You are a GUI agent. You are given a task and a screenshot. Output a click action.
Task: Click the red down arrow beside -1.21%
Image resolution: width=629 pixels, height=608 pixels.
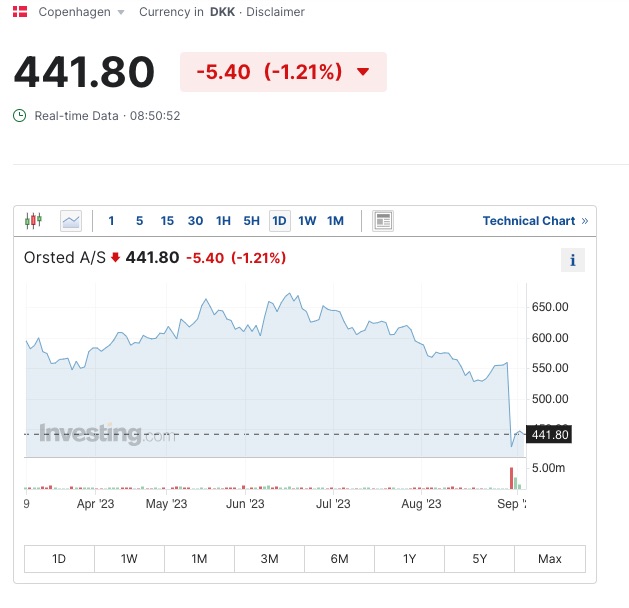[363, 72]
